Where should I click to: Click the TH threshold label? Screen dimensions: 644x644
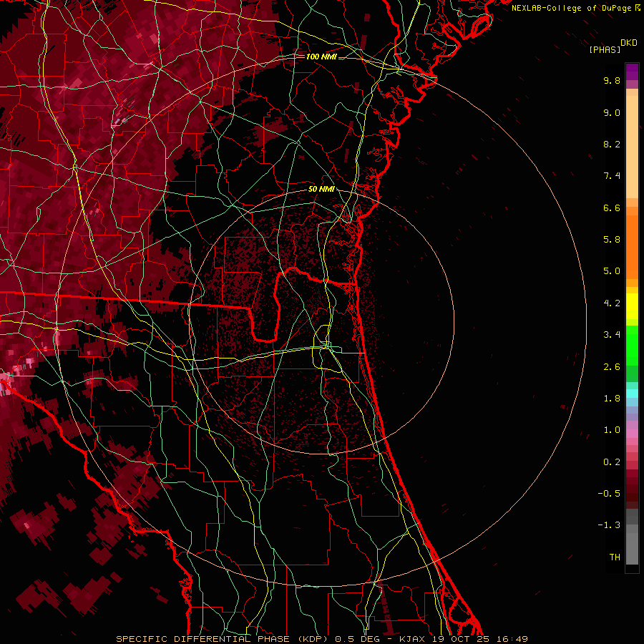click(x=615, y=557)
